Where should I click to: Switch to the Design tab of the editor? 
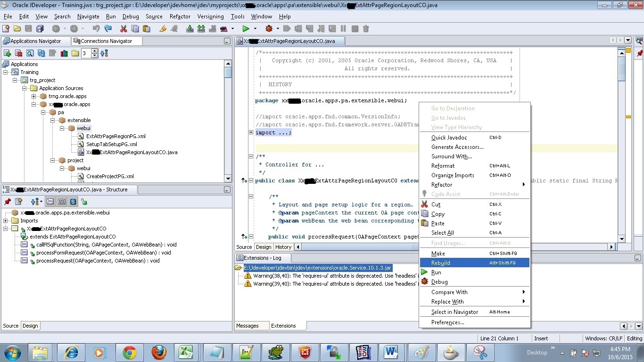[x=264, y=247]
